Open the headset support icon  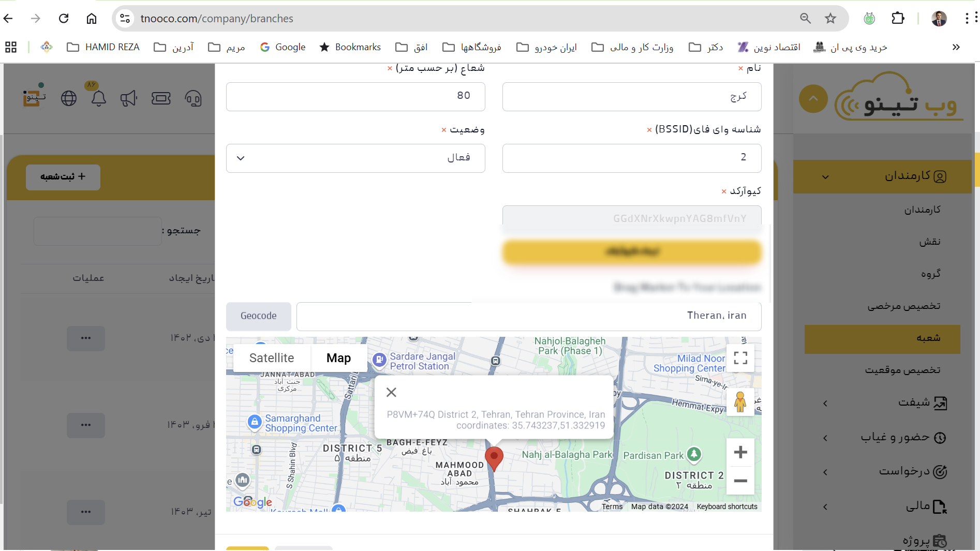pos(193,98)
